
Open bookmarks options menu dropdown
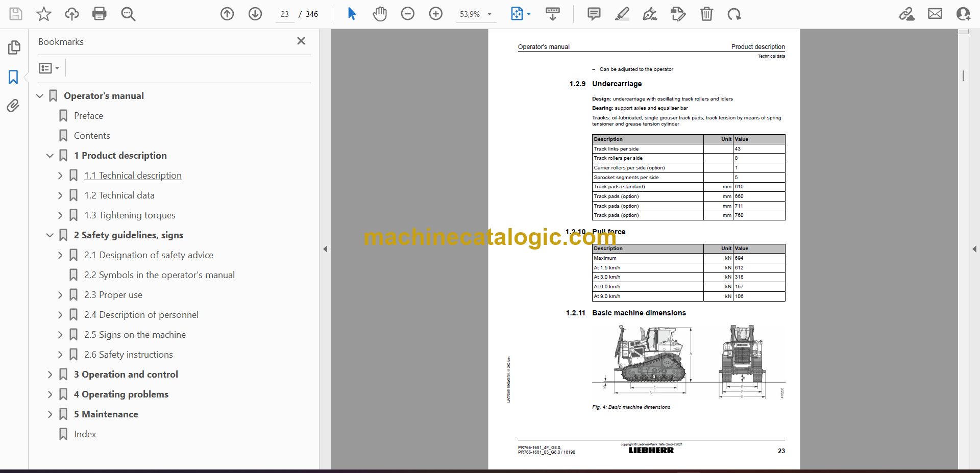[50, 68]
